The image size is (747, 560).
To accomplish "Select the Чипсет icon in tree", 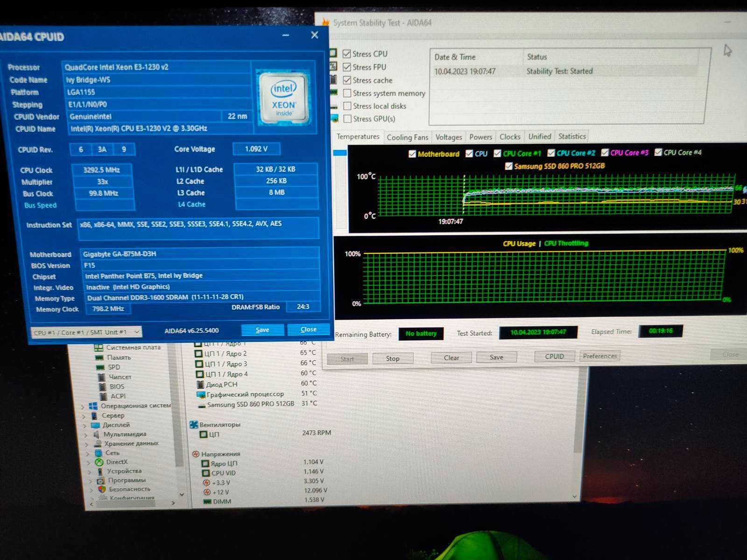I will point(102,377).
